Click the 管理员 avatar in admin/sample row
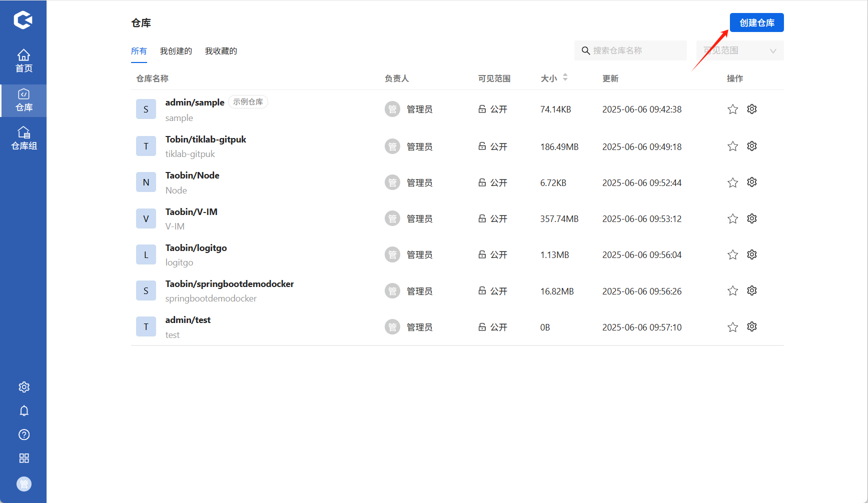Viewport: 868px width, 503px height. point(392,109)
